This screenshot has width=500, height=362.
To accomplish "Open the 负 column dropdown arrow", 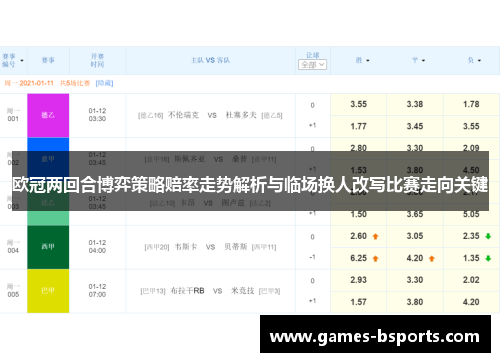I will pyautogui.click(x=479, y=61).
